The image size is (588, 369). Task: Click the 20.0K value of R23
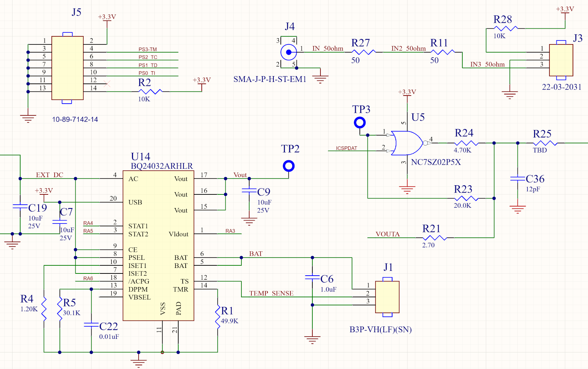coord(462,205)
